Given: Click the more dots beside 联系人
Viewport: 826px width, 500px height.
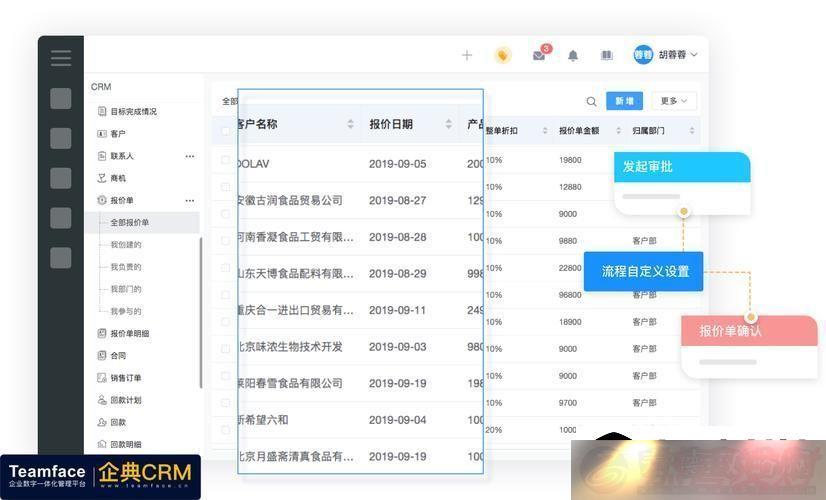Looking at the screenshot, I should 190,156.
